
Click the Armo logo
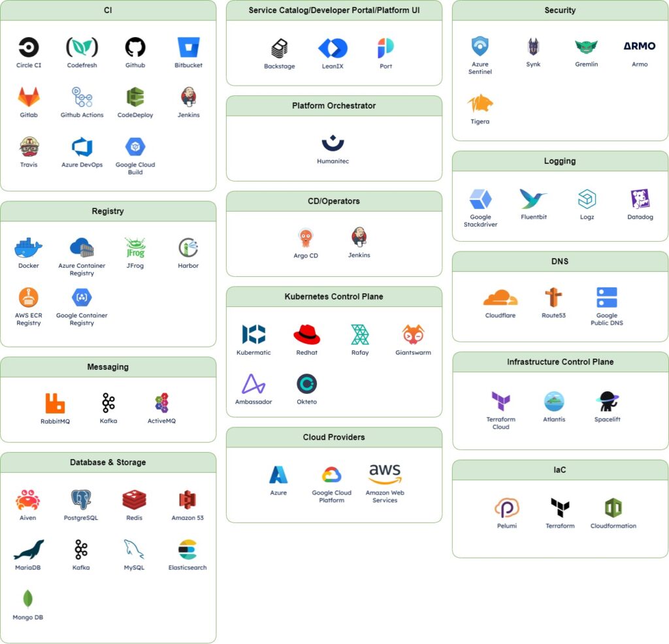(640, 46)
